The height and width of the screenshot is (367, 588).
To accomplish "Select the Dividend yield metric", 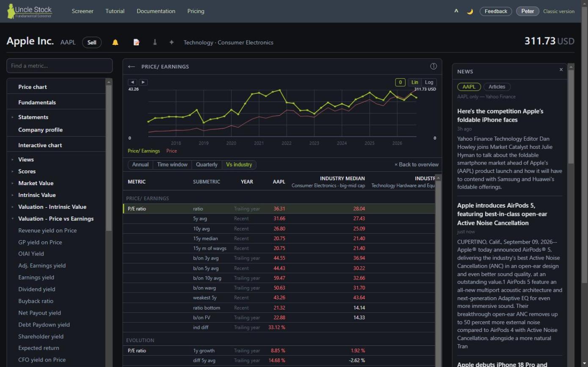I will point(36,289).
